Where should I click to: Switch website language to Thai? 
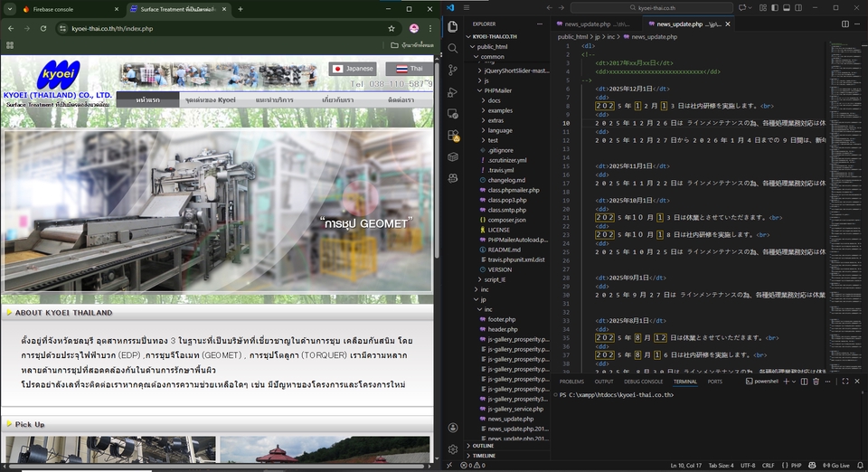[x=409, y=69]
